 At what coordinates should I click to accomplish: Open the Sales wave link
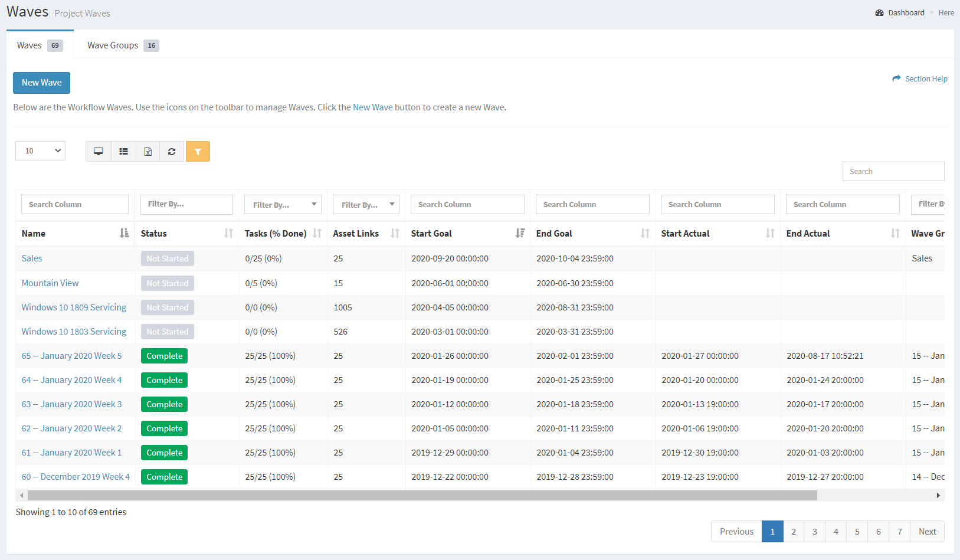pyautogui.click(x=31, y=258)
